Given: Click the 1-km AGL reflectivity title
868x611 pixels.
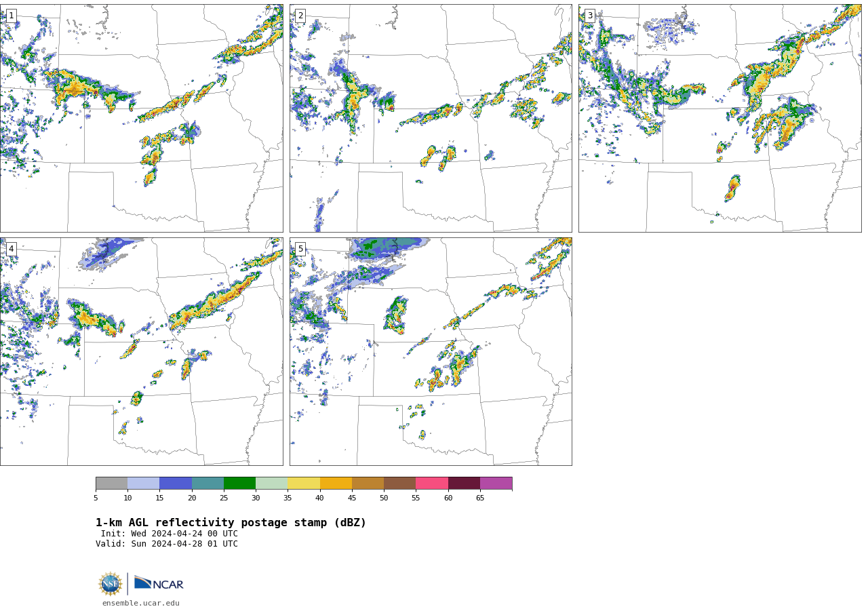Looking at the screenshot, I should pyautogui.click(x=231, y=523).
